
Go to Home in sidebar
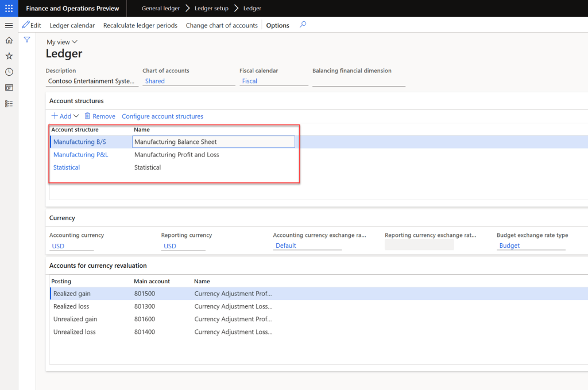(x=9, y=40)
